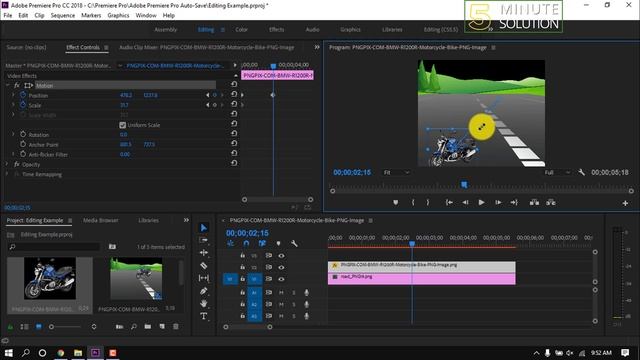The height and width of the screenshot is (360, 640).
Task: Switch to Color workspace
Action: (x=241, y=29)
